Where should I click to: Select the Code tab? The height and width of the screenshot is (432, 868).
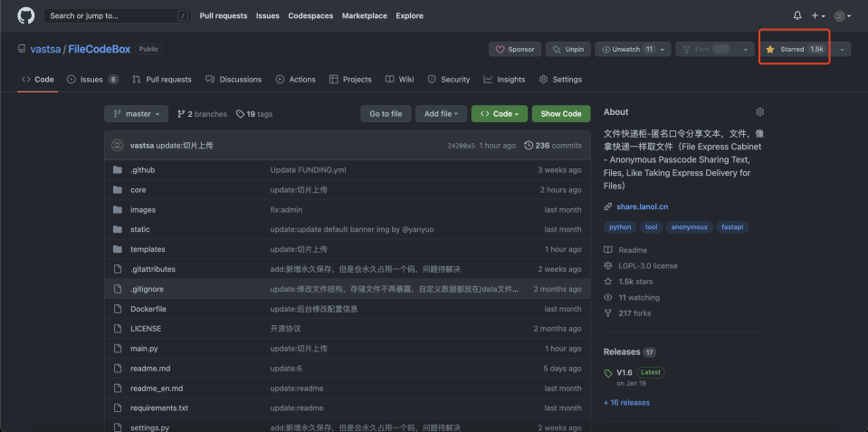point(38,79)
